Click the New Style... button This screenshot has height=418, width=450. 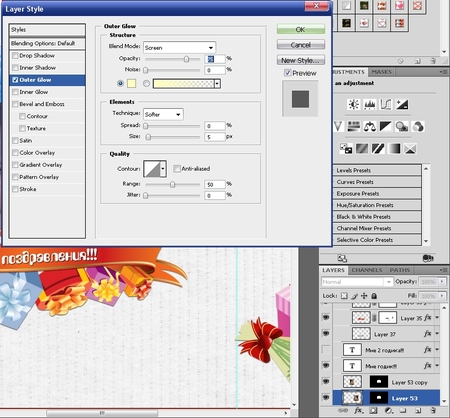[301, 60]
